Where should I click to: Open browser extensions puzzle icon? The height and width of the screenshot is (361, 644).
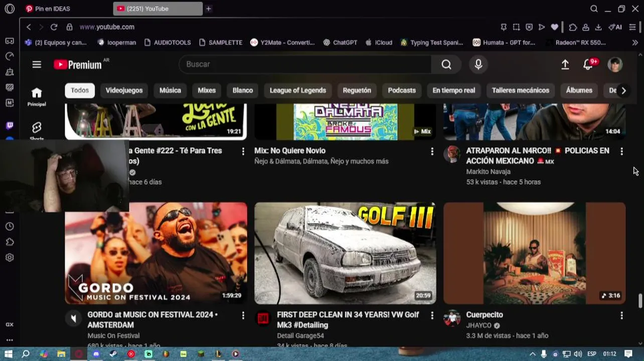[x=573, y=27]
